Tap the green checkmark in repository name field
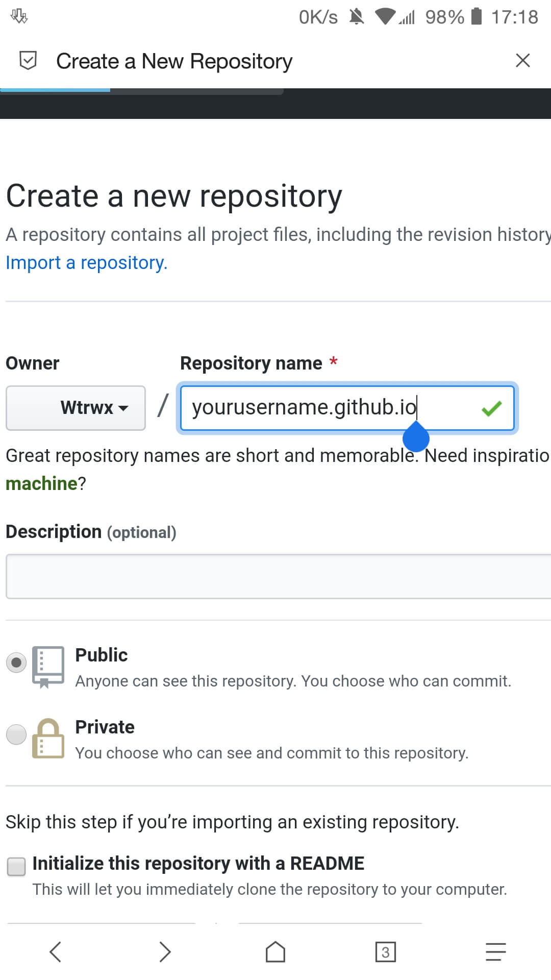Screen dimensions: 551x980 click(x=491, y=408)
